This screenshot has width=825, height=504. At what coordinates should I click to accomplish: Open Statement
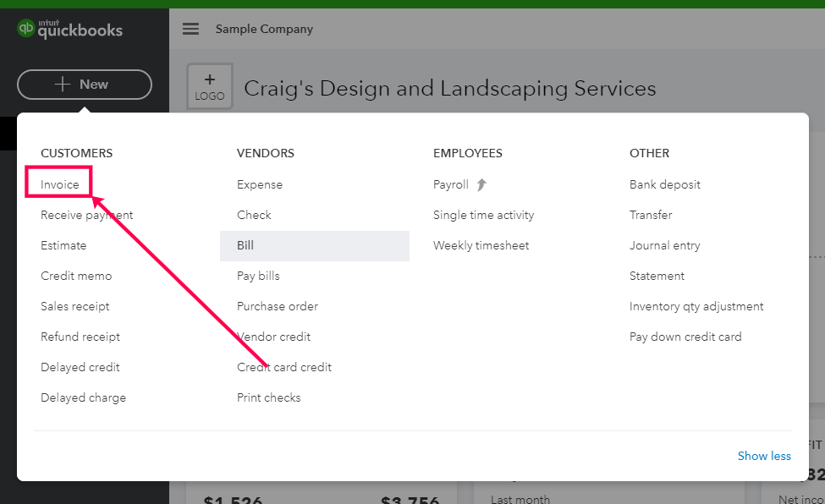(657, 276)
